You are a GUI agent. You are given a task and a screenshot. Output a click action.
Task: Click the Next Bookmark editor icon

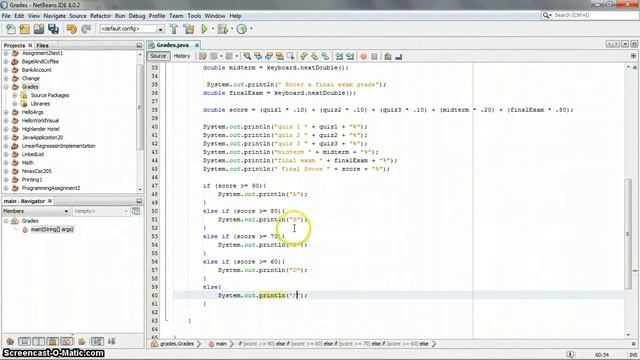[x=314, y=56]
